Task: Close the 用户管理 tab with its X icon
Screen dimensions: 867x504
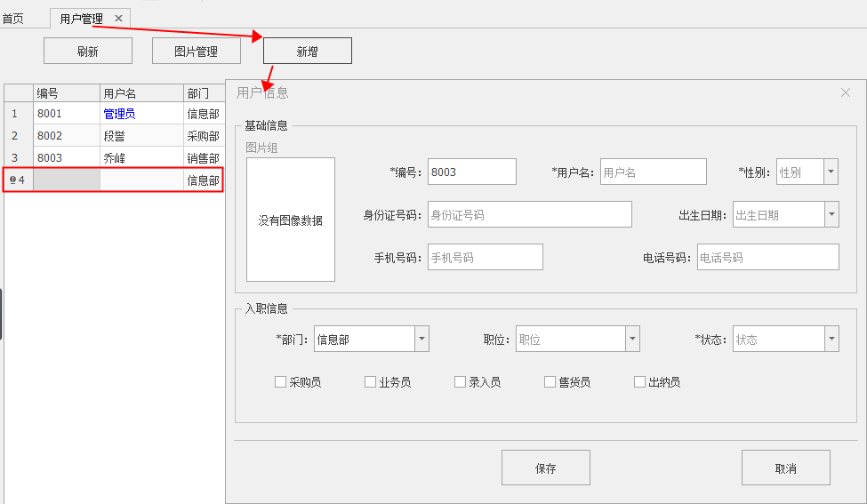Action: pyautogui.click(x=119, y=19)
